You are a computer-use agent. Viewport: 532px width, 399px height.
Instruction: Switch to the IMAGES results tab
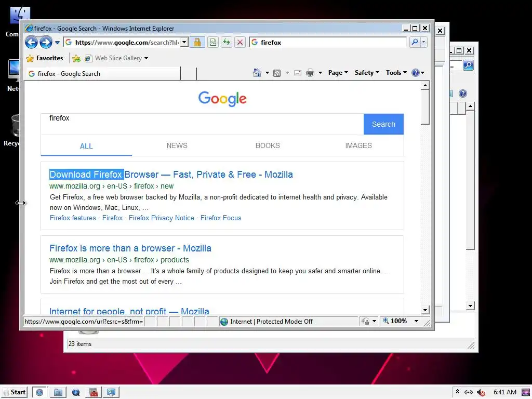[x=358, y=145]
